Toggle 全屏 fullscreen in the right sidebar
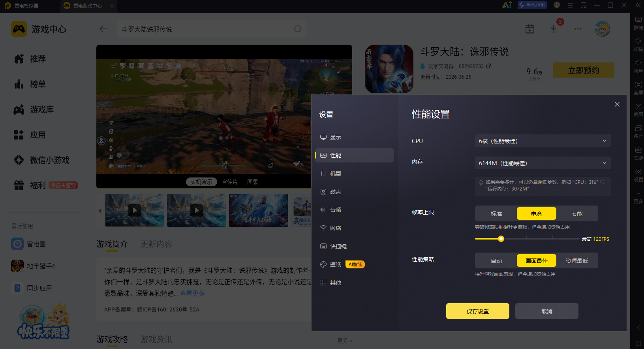The height and width of the screenshot is (349, 644). coord(638,88)
